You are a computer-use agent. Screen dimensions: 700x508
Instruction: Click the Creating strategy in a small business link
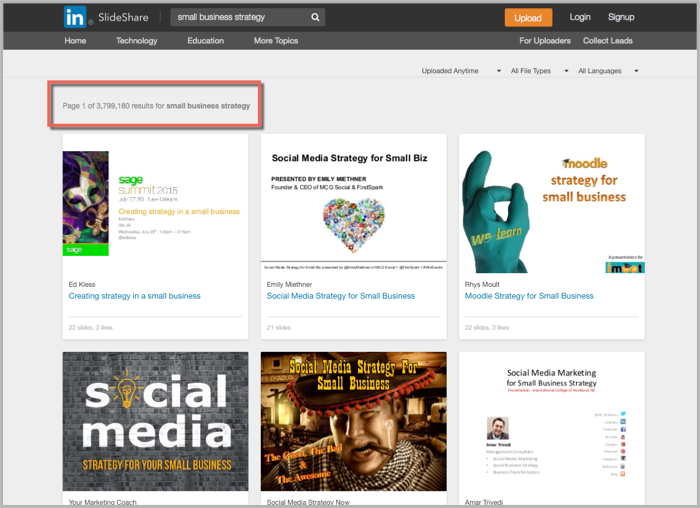(134, 296)
